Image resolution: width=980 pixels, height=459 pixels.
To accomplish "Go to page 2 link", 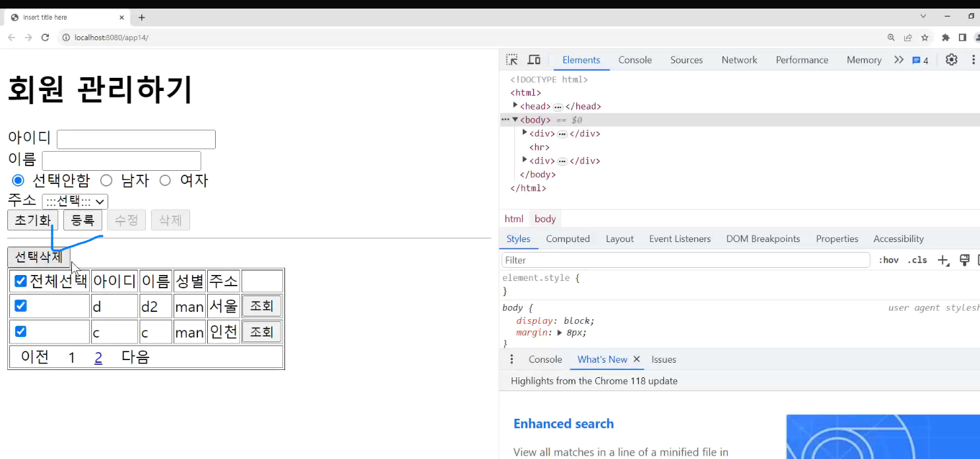I will (98, 357).
